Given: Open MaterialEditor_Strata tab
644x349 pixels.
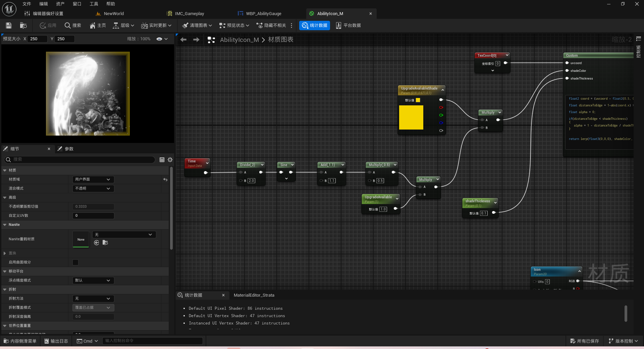Looking at the screenshot, I should coord(254,295).
